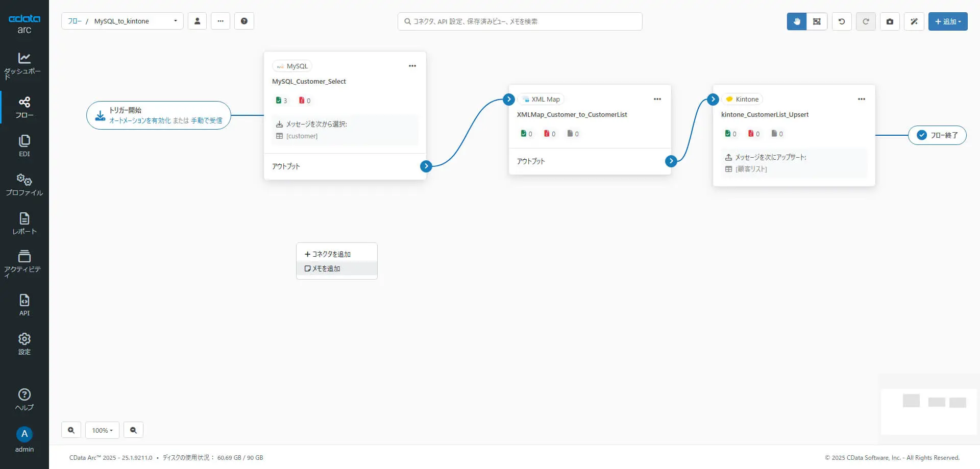Auto-arrange the flow with the magic wand
This screenshot has height=469, width=980.
pyautogui.click(x=914, y=21)
